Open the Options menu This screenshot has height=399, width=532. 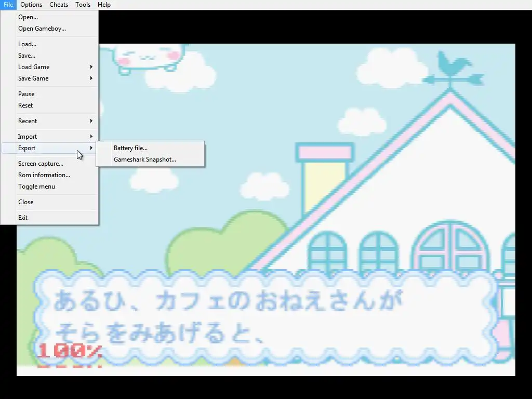tap(31, 5)
